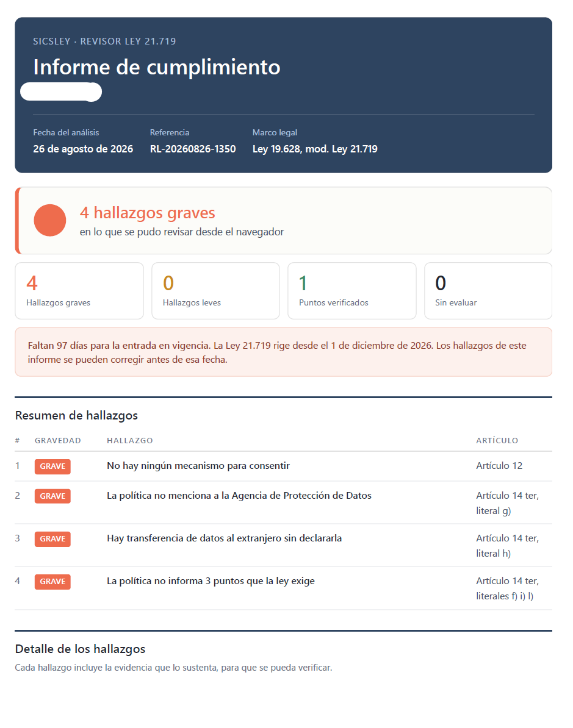Click 'Artículo 14 ter, literal h)' cell
Viewport: 573px width, 728px height.
pos(508,546)
